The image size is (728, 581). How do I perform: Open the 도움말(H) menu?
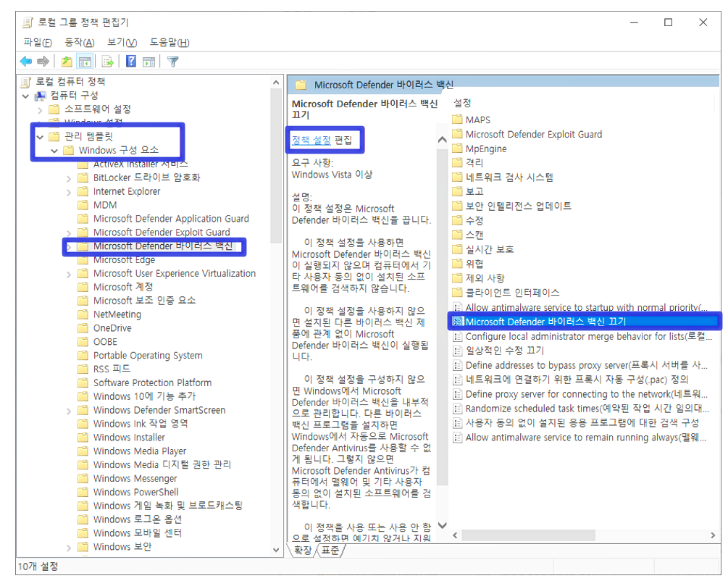click(x=170, y=42)
